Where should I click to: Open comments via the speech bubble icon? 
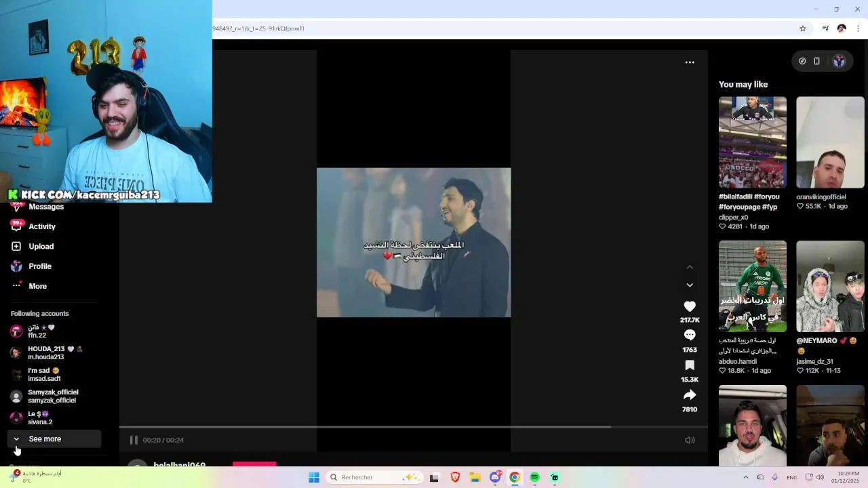point(690,335)
